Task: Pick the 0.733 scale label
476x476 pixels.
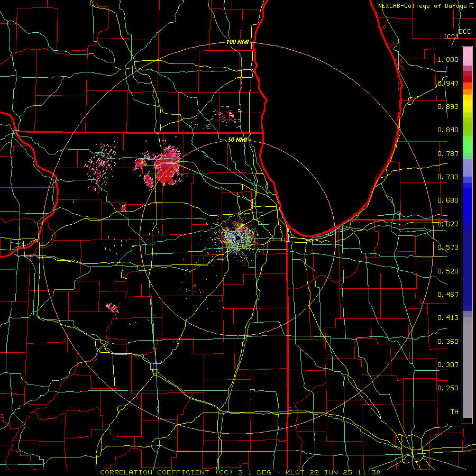Action: point(448,177)
